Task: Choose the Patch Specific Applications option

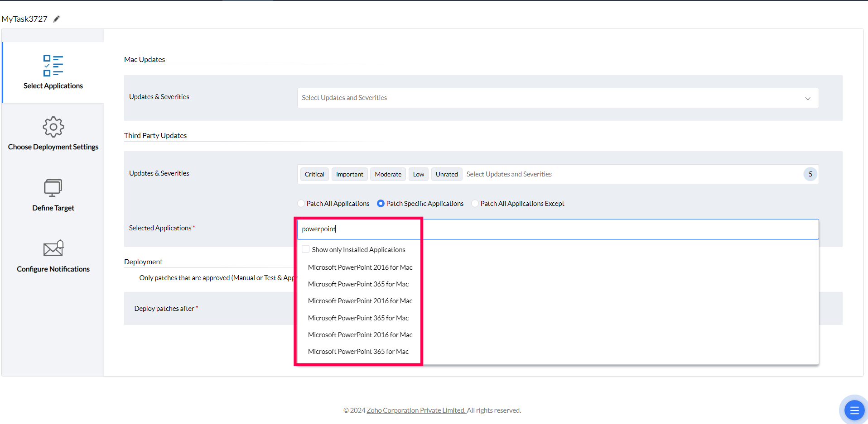Action: tap(381, 204)
